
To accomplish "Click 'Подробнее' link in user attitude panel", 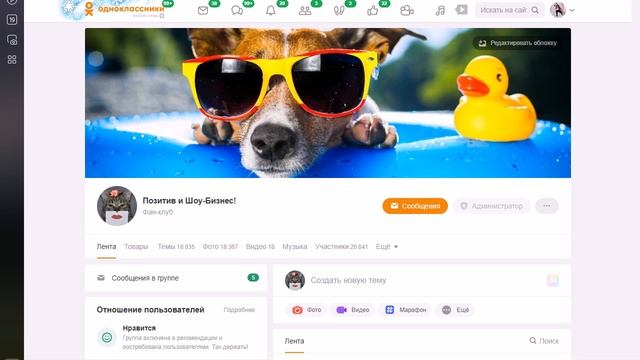I will click(x=239, y=310).
